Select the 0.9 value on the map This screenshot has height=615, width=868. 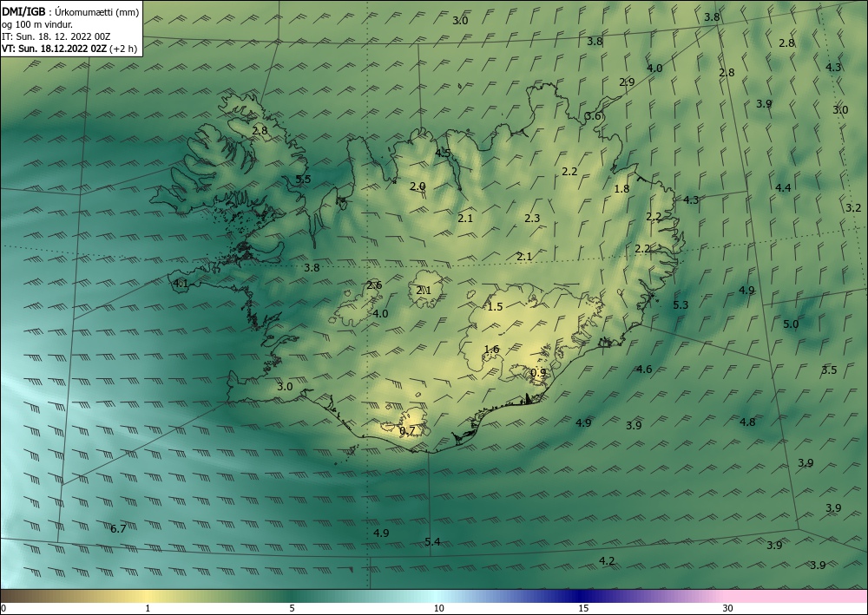[538, 373]
